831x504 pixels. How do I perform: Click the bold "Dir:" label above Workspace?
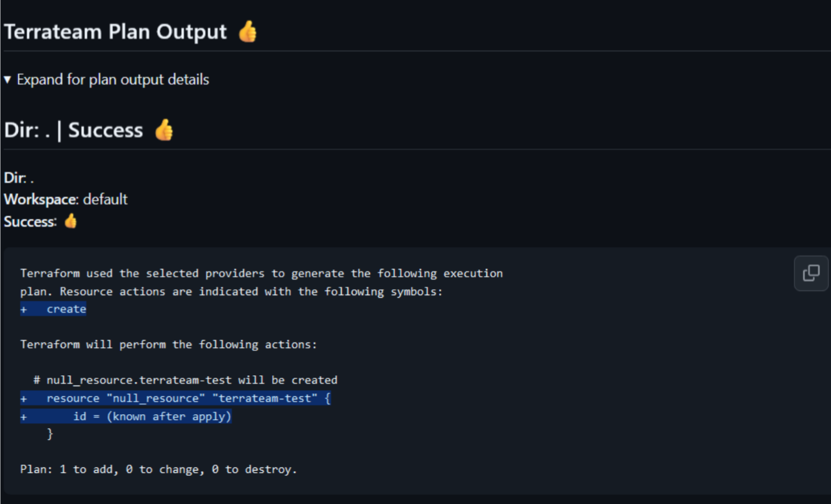16,178
